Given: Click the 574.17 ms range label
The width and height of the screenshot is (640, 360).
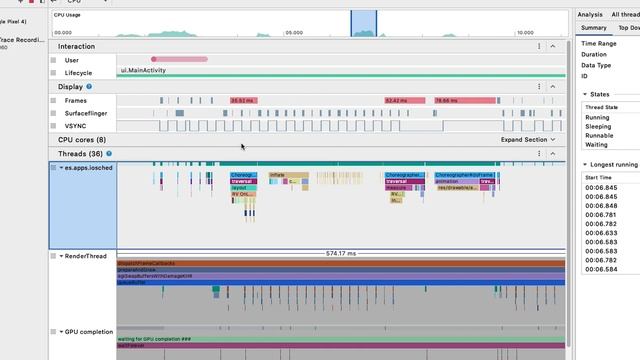Looking at the screenshot, I should [x=341, y=253].
